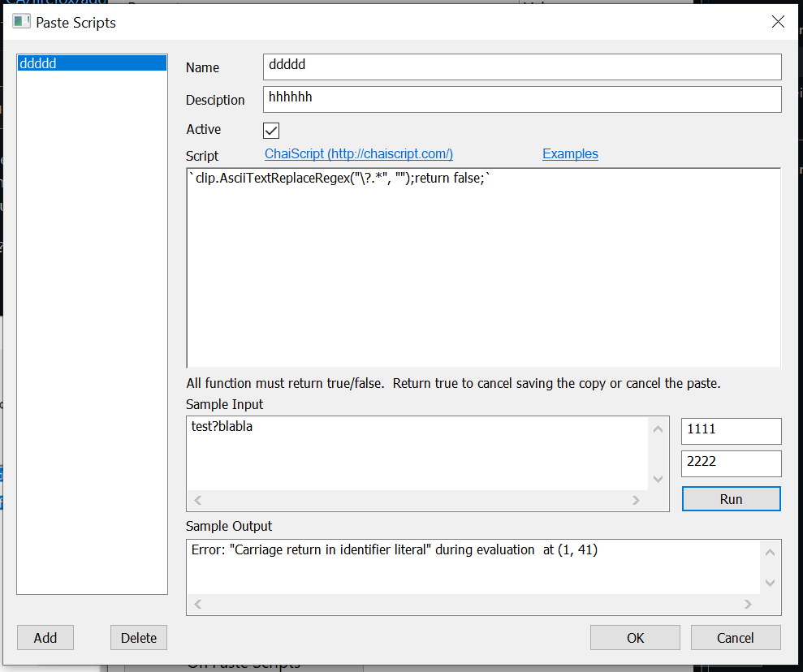Click the 'All function must return true/false' note
This screenshot has width=803, height=672.
coord(453,383)
